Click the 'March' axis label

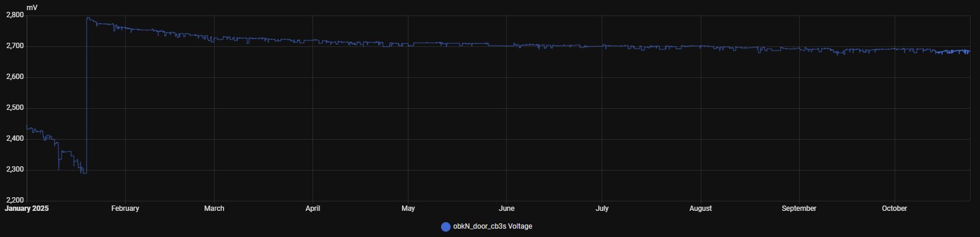point(214,208)
